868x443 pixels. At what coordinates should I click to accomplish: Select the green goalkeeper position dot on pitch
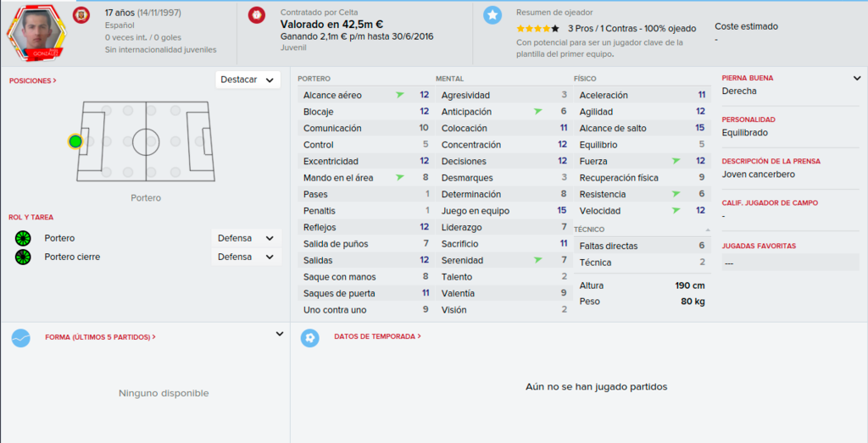75,141
